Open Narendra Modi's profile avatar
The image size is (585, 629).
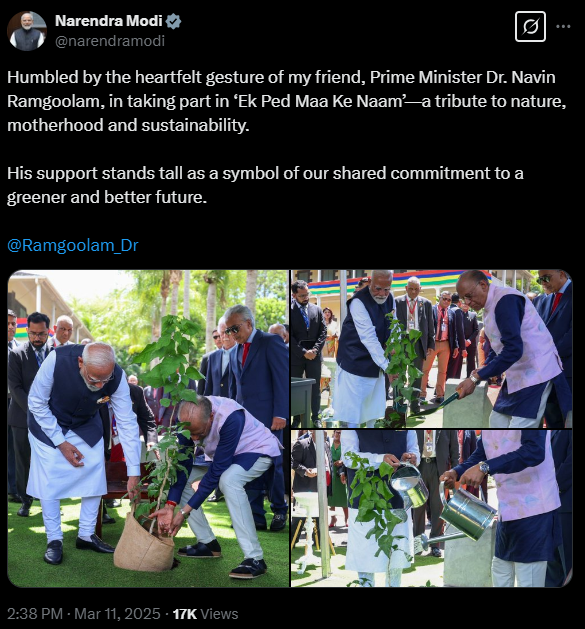click(x=27, y=31)
